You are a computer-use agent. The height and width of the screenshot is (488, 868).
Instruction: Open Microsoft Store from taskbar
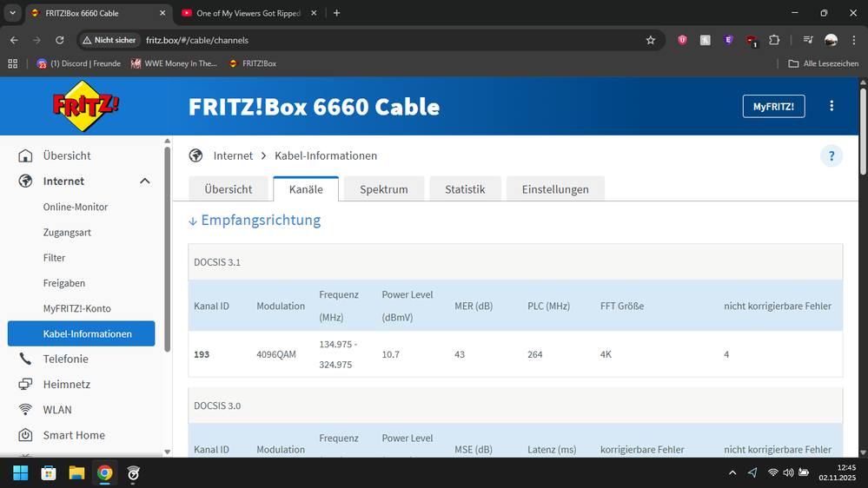coord(49,473)
